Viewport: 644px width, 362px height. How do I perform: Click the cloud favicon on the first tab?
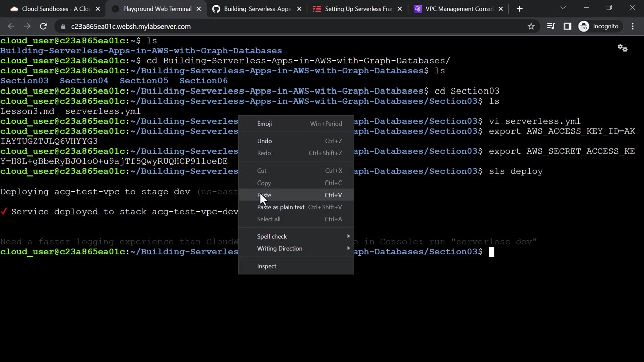tap(14, 9)
